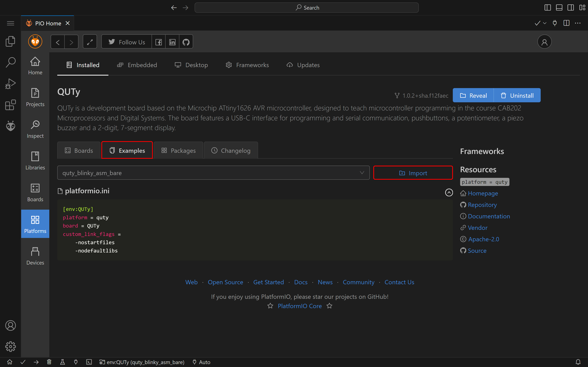Clean the project with the trash icon
This screenshot has height=367, width=588.
point(49,362)
